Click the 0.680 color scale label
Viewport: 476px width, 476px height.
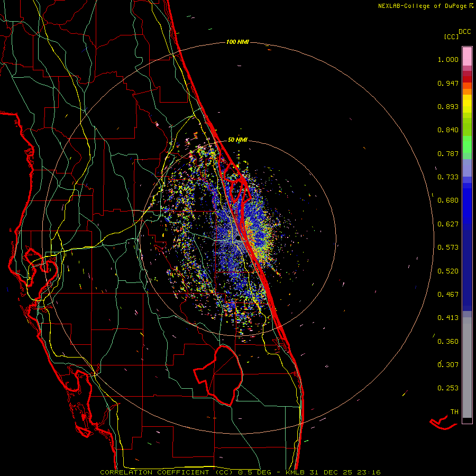point(448,200)
